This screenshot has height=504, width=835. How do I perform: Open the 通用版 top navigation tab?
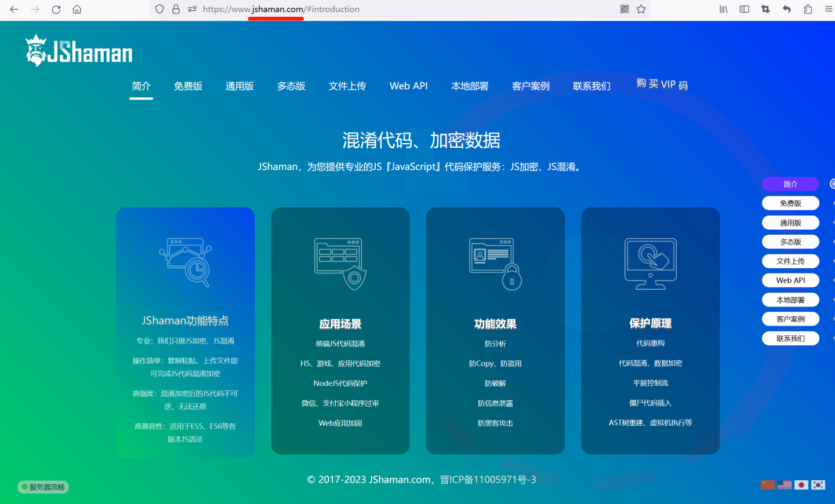pos(239,86)
